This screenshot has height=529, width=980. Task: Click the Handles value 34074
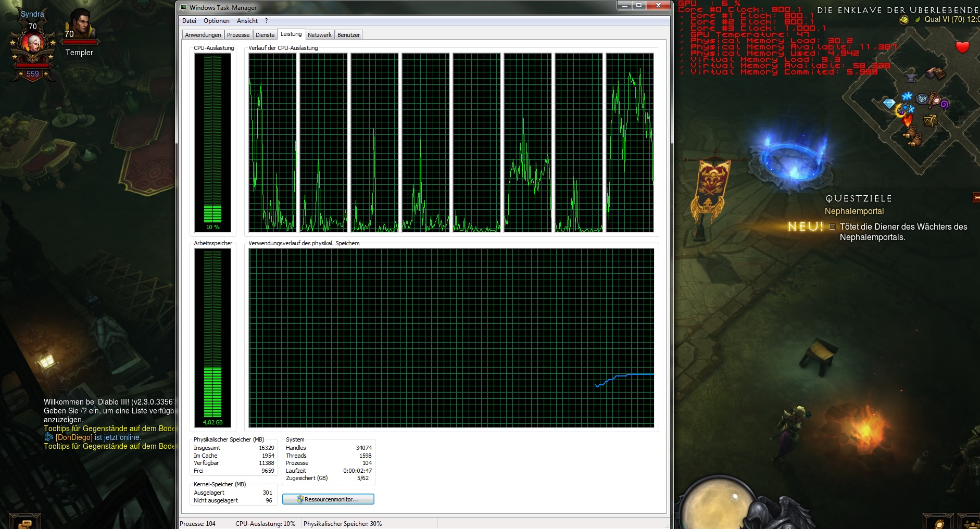pos(364,448)
